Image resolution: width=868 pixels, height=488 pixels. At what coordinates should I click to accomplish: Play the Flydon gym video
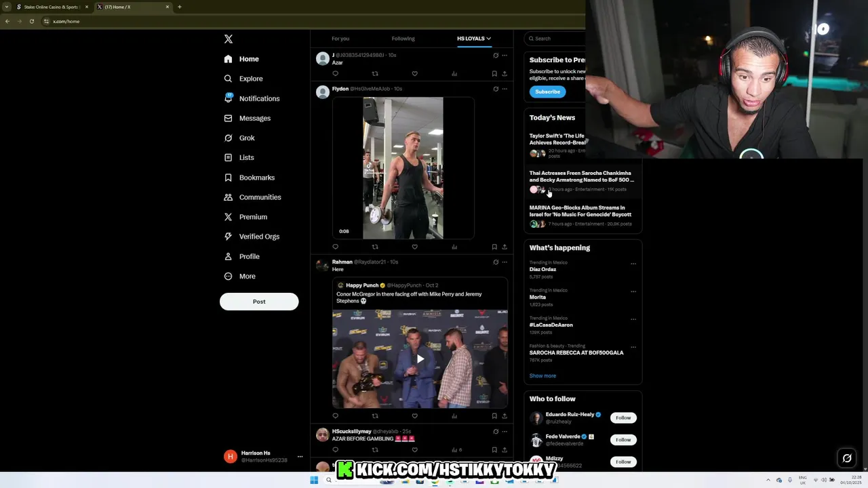point(403,168)
